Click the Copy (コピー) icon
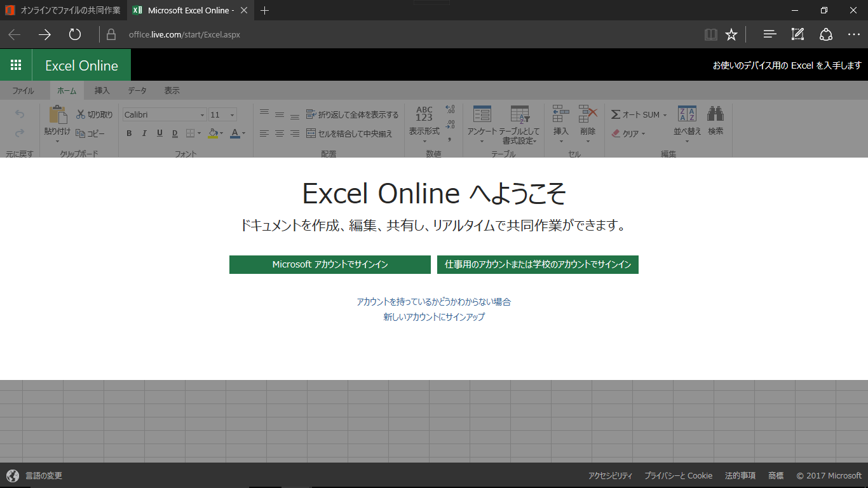This screenshot has width=868, height=488. (x=81, y=133)
